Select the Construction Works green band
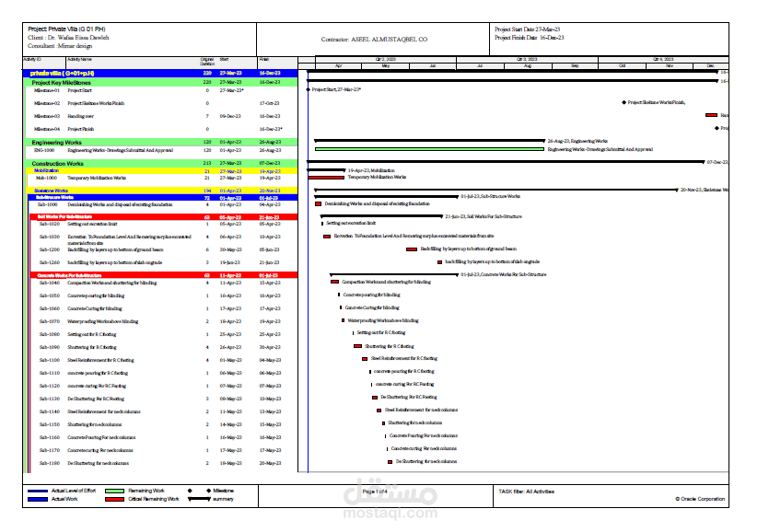 pyautogui.click(x=162, y=163)
